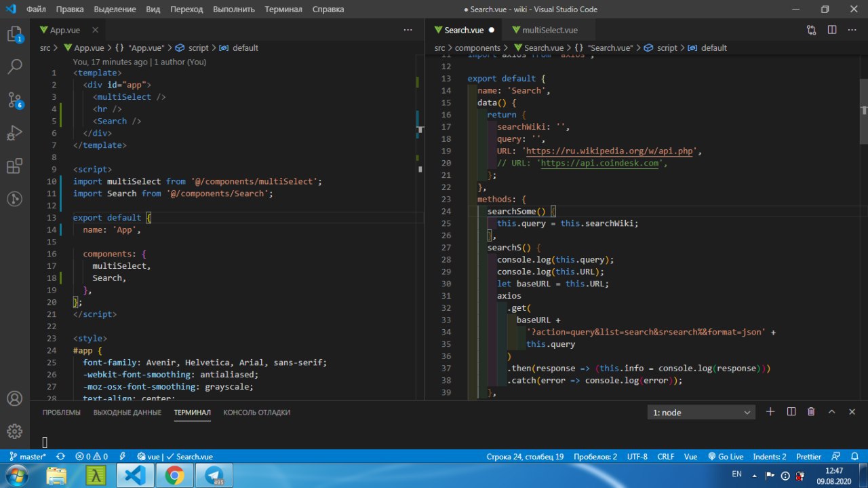Maximize the panel with the up chevron
Screen dimensions: 868x488
click(x=831, y=412)
